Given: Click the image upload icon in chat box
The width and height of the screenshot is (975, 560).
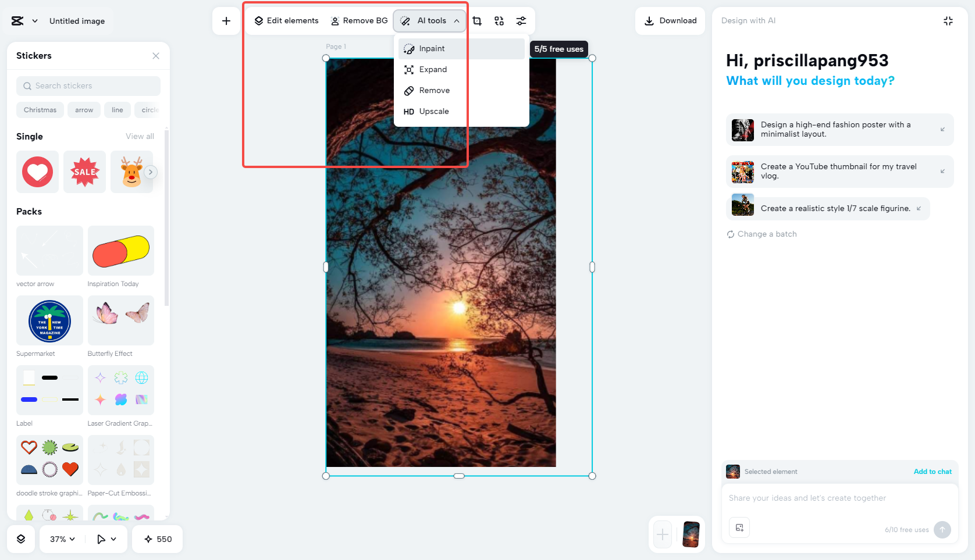Looking at the screenshot, I should tap(739, 527).
